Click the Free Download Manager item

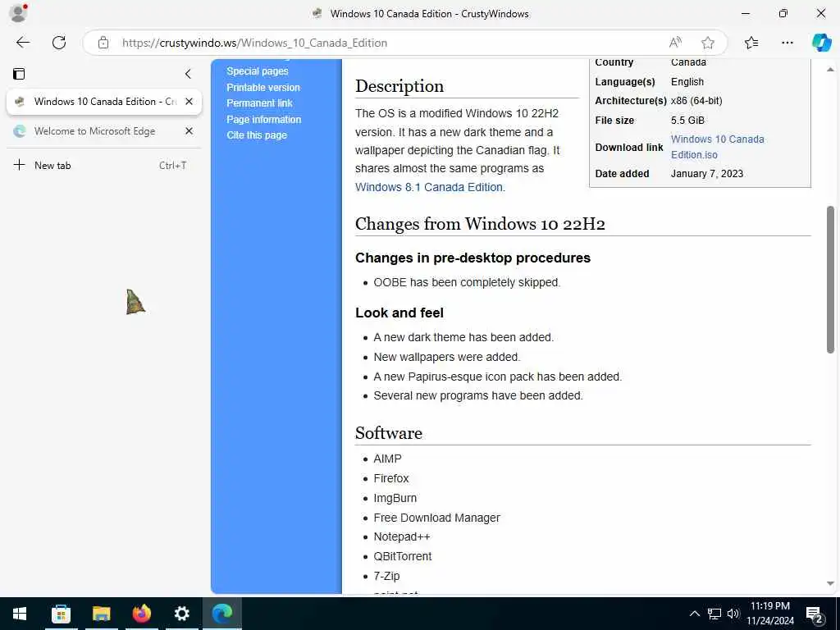(x=436, y=518)
